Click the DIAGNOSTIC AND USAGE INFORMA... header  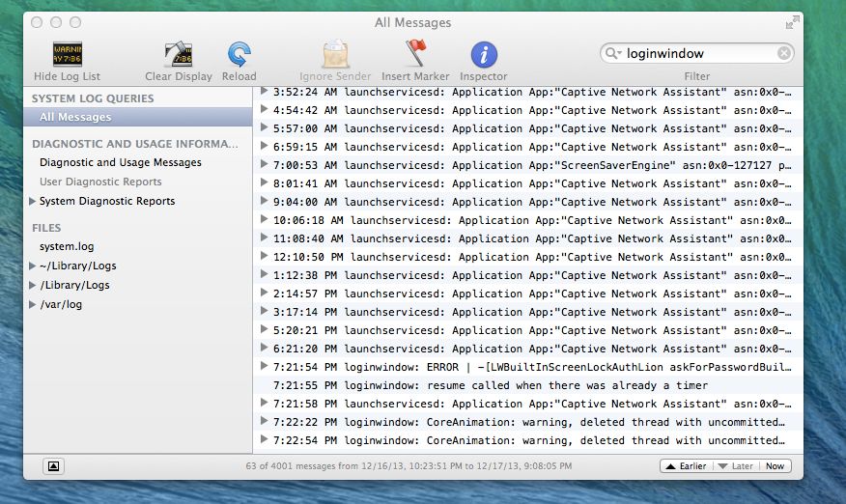point(135,144)
